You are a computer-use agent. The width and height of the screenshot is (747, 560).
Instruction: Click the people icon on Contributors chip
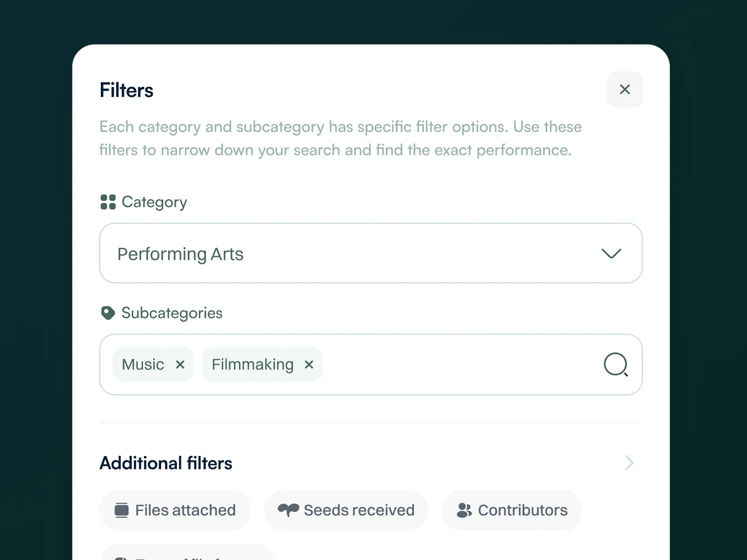pyautogui.click(x=464, y=510)
